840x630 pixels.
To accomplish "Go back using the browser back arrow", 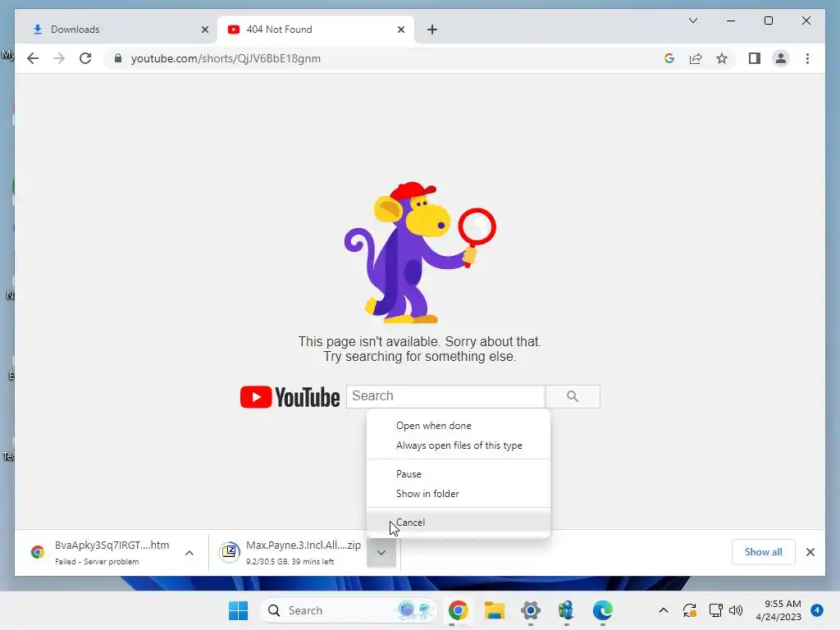I will click(x=33, y=58).
